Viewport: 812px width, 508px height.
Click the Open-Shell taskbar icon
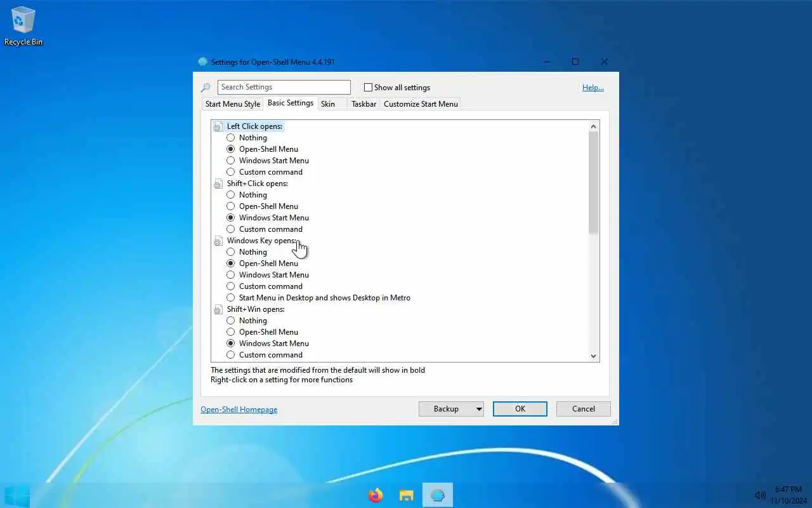pos(438,495)
